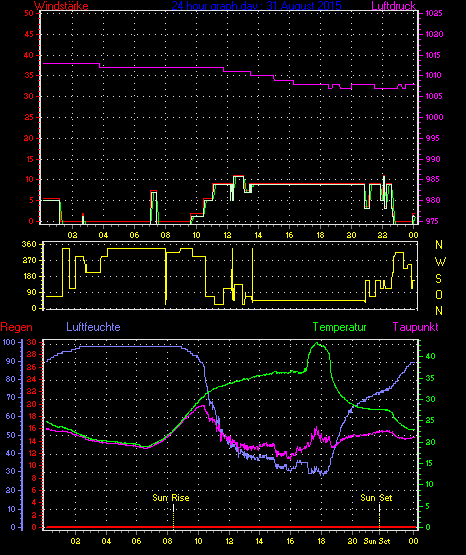Click the 12 hour tick under wind graph

(x=227, y=235)
